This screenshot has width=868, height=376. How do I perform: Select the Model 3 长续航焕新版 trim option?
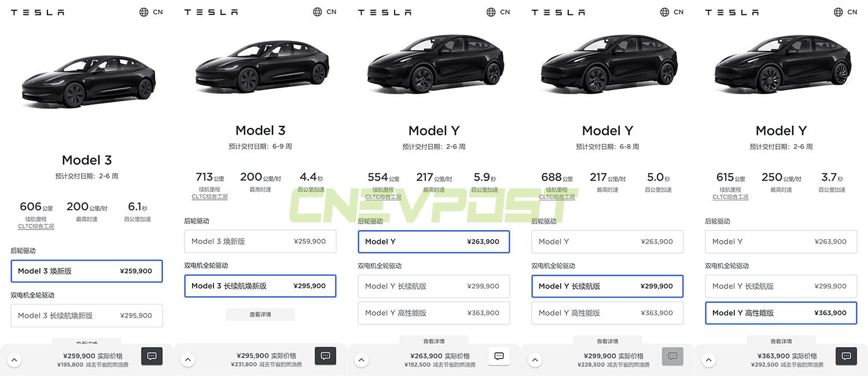click(260, 286)
